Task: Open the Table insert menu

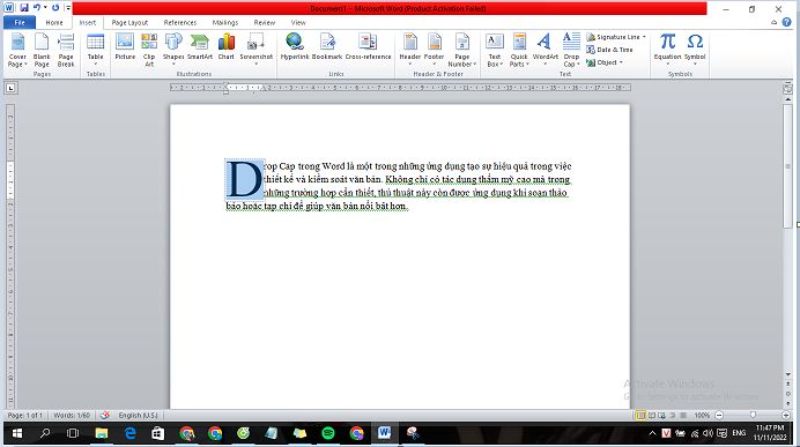Action: [x=95, y=50]
